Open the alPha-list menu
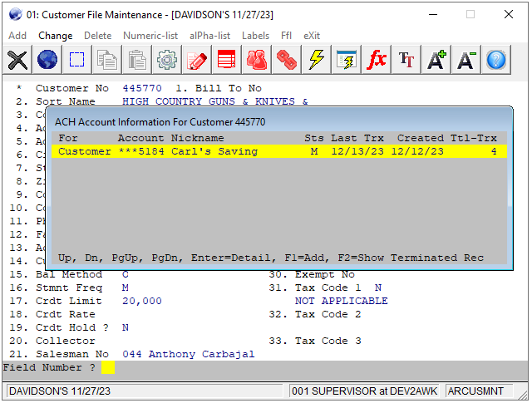This screenshot has width=532, height=403. [209, 36]
